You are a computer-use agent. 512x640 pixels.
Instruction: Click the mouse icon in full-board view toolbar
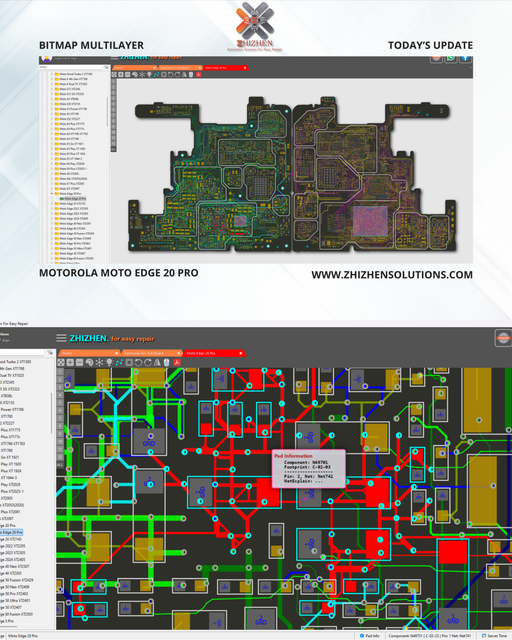click(x=191, y=75)
